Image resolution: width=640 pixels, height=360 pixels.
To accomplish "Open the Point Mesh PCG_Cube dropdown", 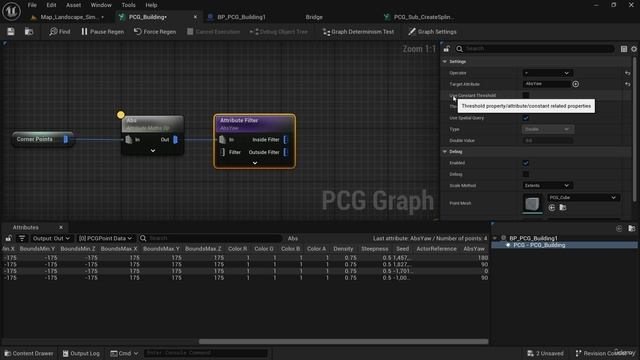I will click(583, 198).
